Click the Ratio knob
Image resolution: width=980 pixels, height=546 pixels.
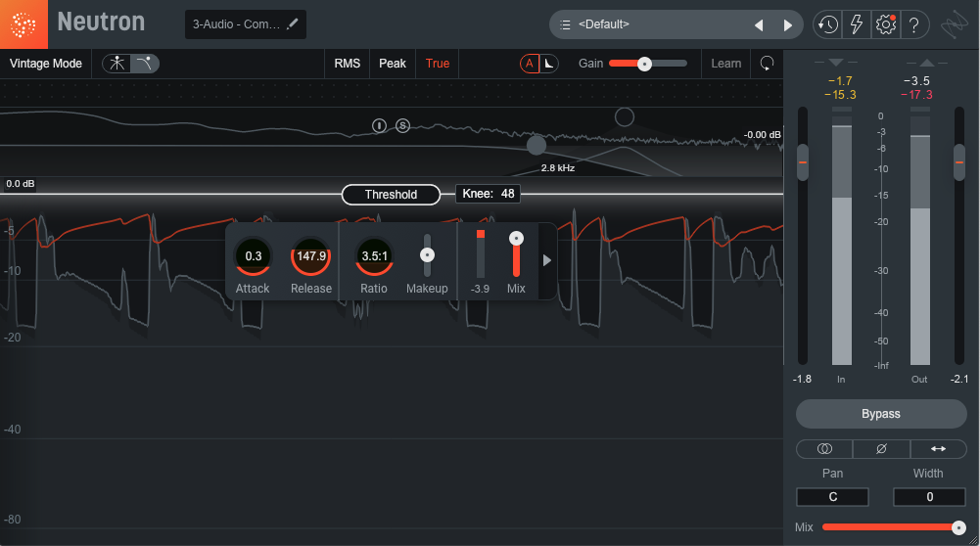point(374,256)
